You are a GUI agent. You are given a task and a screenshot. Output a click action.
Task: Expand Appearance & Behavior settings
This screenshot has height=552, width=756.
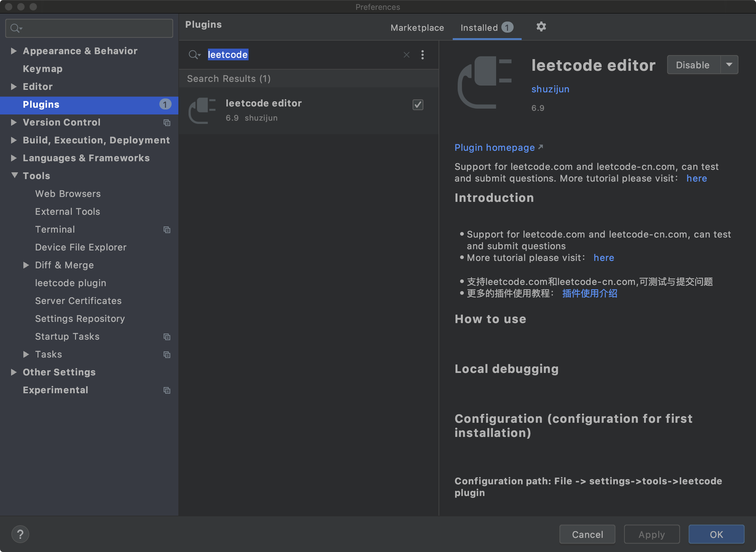(14, 51)
